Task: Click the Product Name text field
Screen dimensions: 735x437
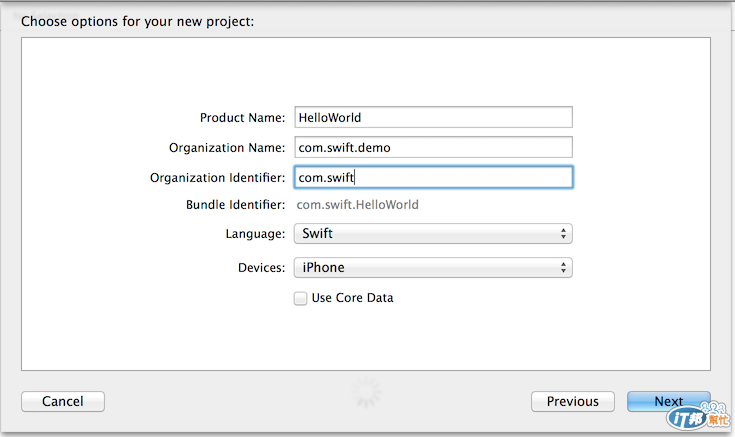Action: click(432, 117)
